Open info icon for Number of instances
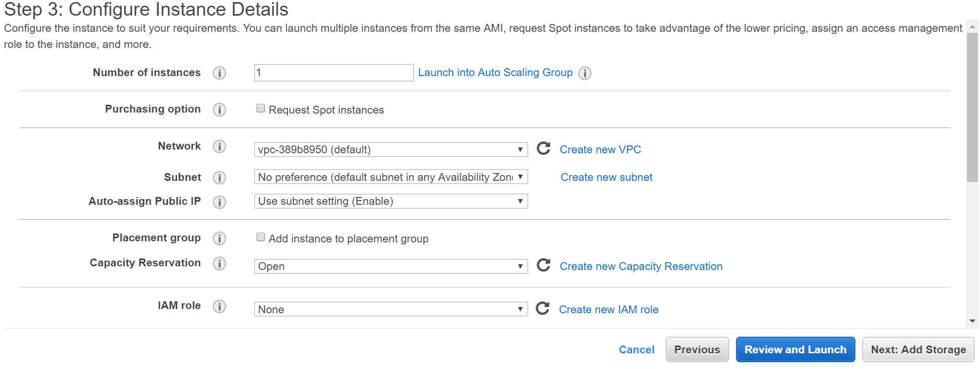The height and width of the screenshot is (369, 980). 219,73
